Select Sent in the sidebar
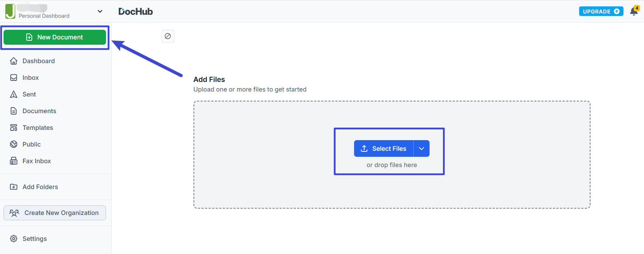Viewport: 644px width, 254px height. coord(29,94)
